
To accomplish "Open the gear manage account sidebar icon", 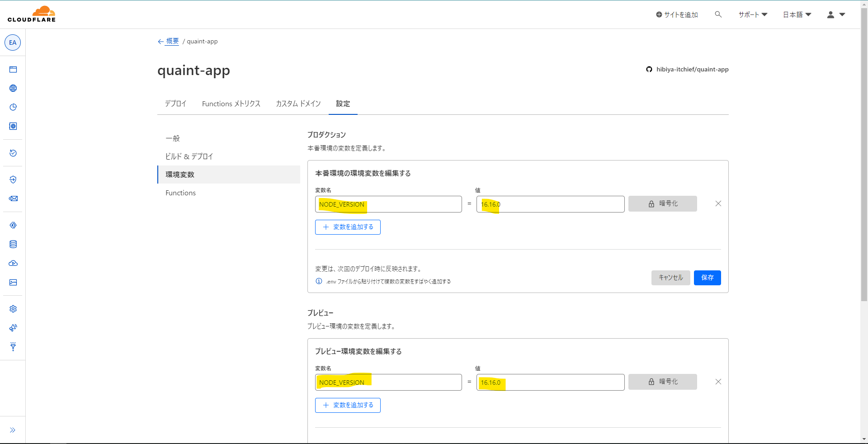I will pyautogui.click(x=13, y=309).
